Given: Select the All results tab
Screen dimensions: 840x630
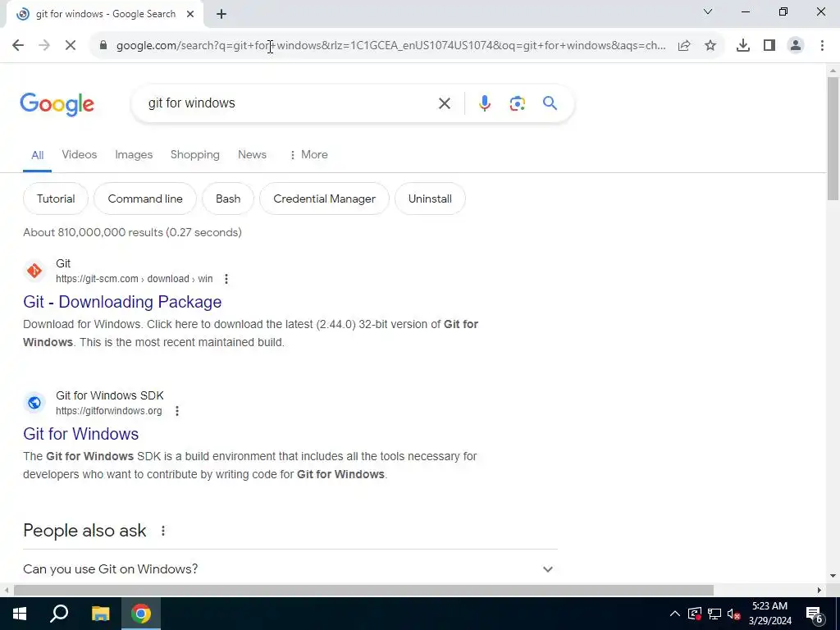Looking at the screenshot, I should [37, 155].
